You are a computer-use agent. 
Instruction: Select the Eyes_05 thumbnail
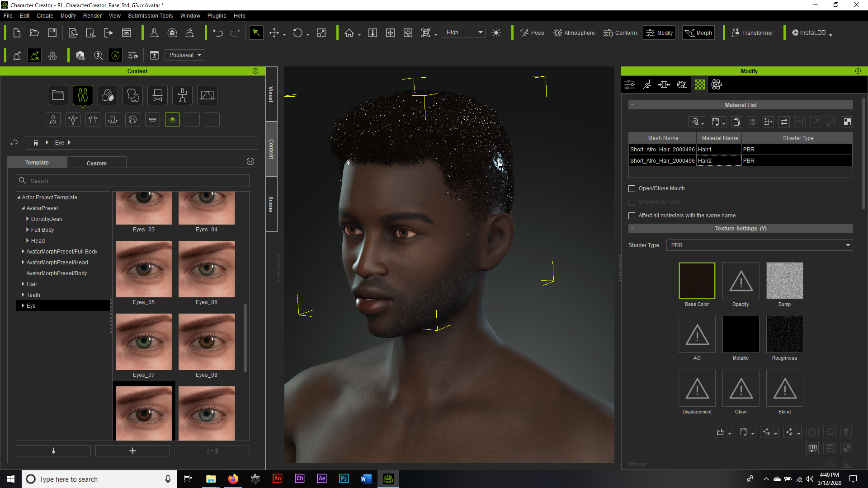[144, 269]
